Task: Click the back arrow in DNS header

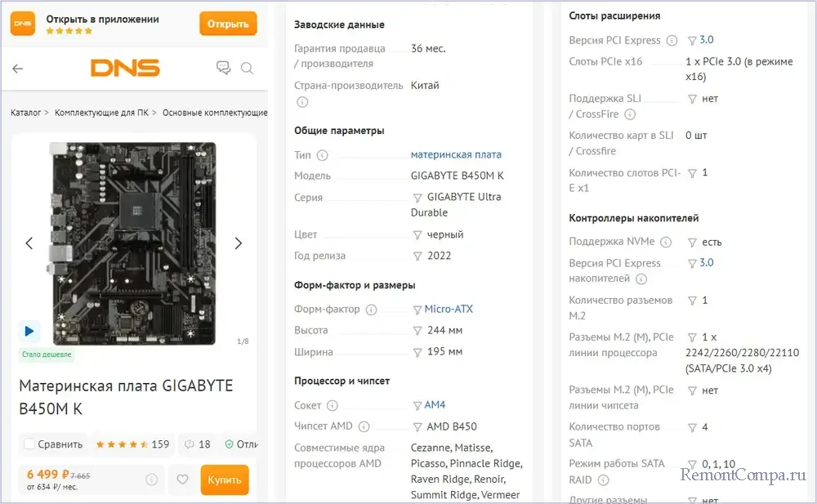Action: (x=18, y=69)
